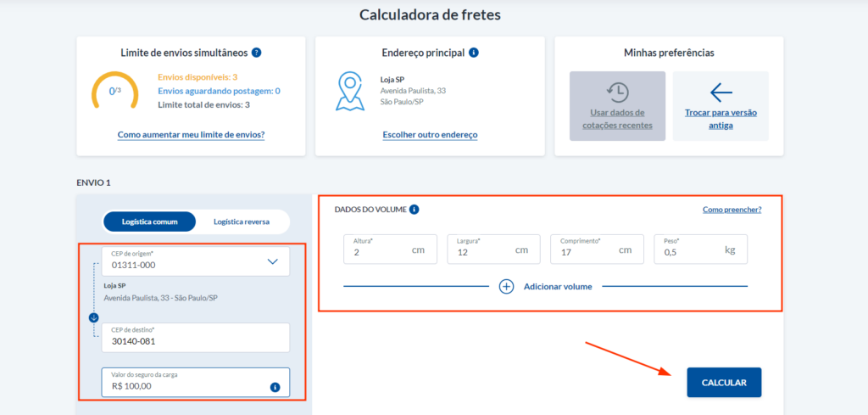Click the Minhas preferências heading
The width and height of the screenshot is (868, 415).
(669, 53)
